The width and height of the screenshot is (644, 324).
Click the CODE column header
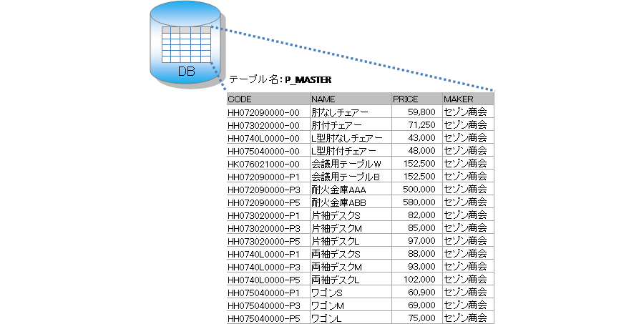(268, 99)
